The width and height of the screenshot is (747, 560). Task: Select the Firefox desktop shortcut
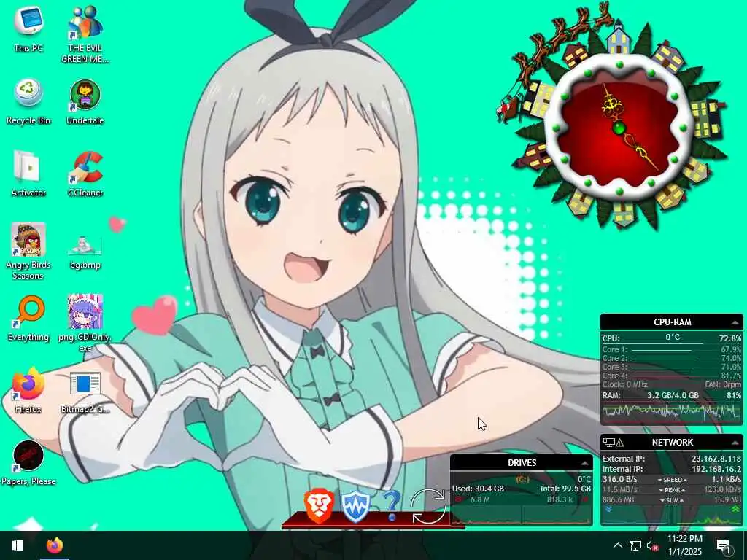(x=28, y=391)
